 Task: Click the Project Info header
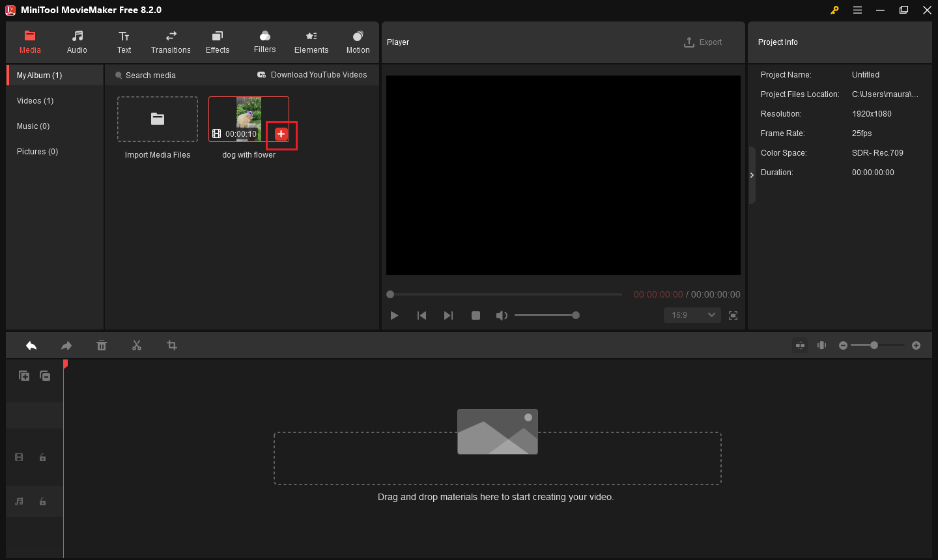(x=778, y=42)
